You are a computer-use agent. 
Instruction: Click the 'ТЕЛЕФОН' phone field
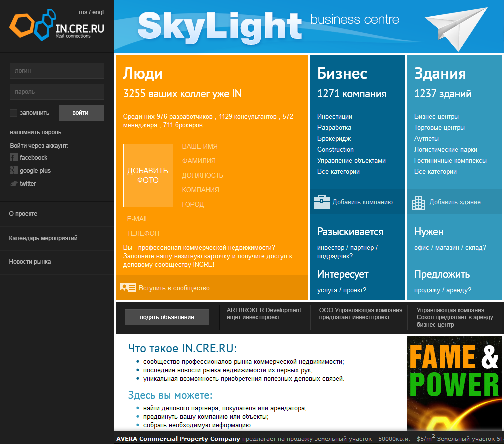click(x=143, y=233)
